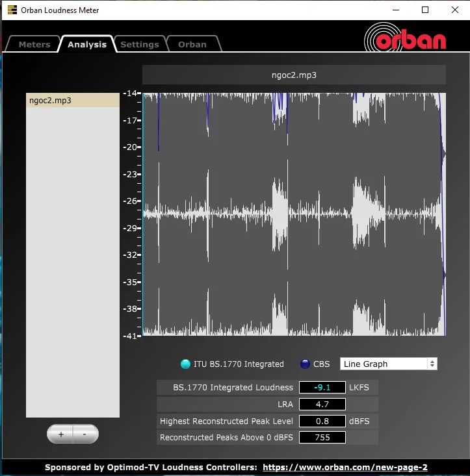Click the plus button to add a file
This screenshot has height=476, width=470.
click(60, 434)
